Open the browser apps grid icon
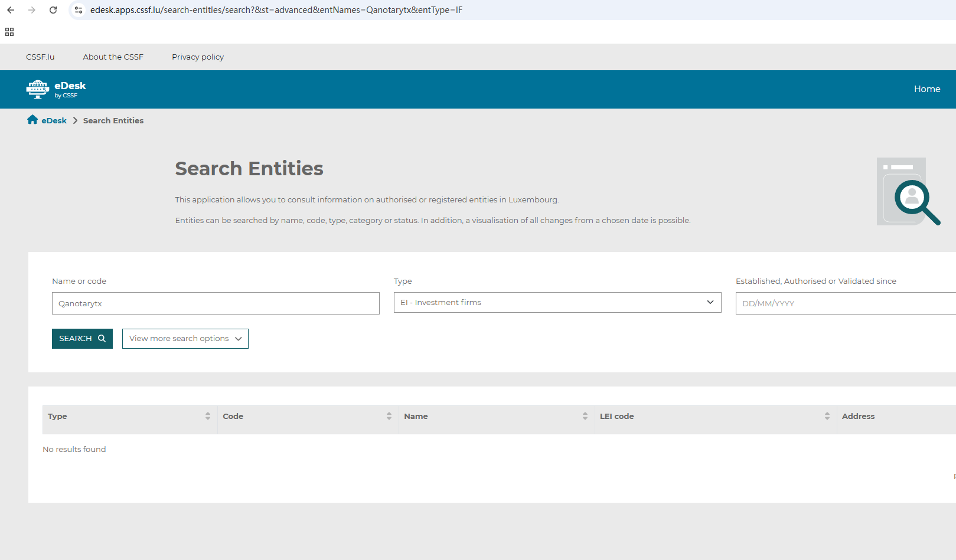The height and width of the screenshot is (560, 956). point(9,32)
